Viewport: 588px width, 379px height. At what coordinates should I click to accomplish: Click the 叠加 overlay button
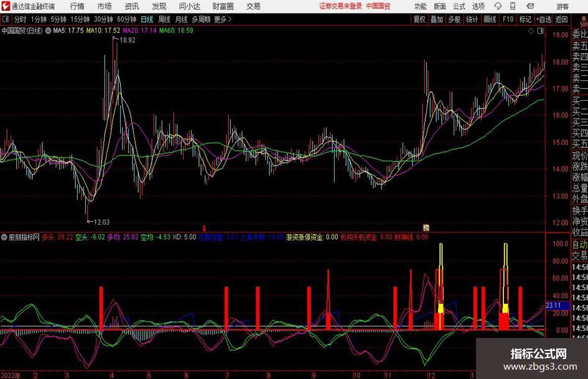(437, 19)
